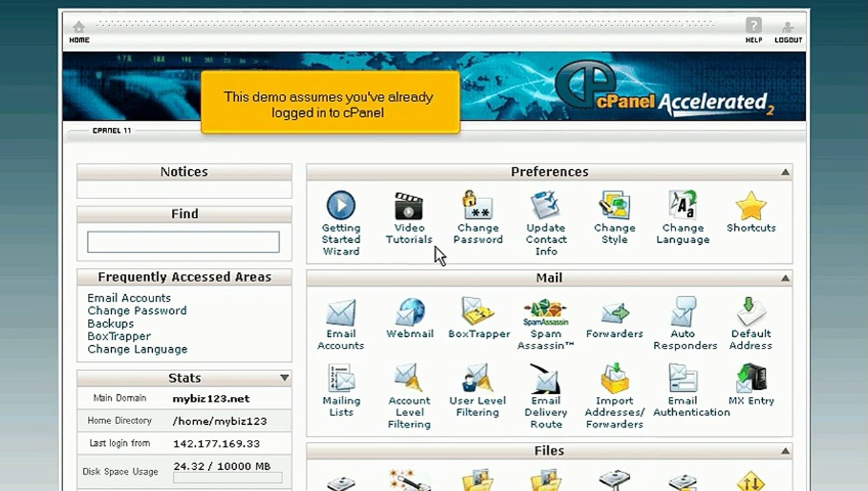Open Email Accounts in Frequently Accessed Areas
The image size is (868, 491).
coord(129,298)
